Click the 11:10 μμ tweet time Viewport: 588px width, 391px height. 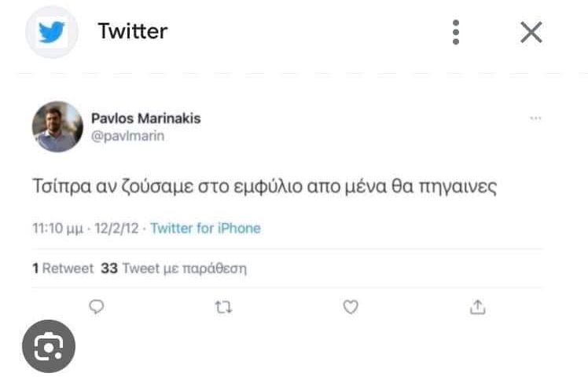tap(58, 228)
